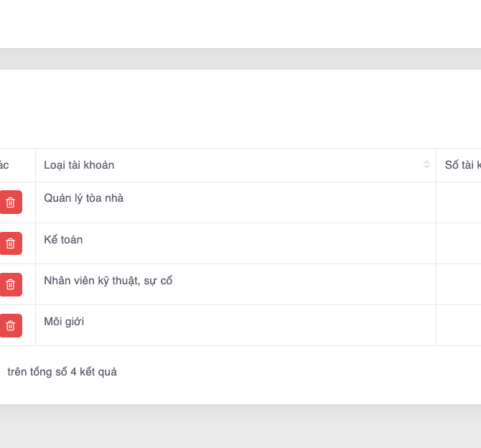481x448 pixels.
Task: Click empty Số tài k… cell for Nhân viên kỹ thuật
Action: [x=458, y=284]
